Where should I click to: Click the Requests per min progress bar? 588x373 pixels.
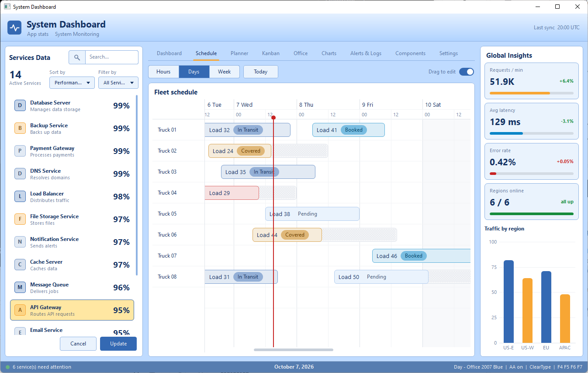click(x=532, y=93)
